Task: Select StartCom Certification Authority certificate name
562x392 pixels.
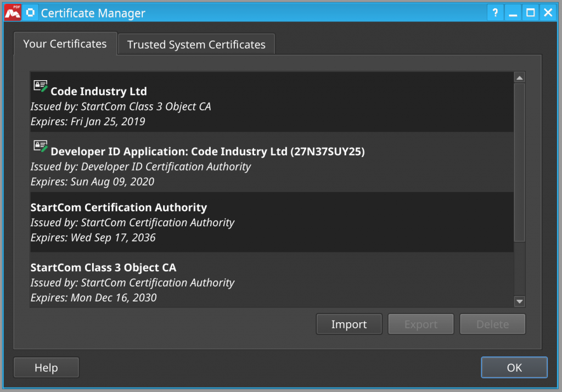Action: pos(119,208)
